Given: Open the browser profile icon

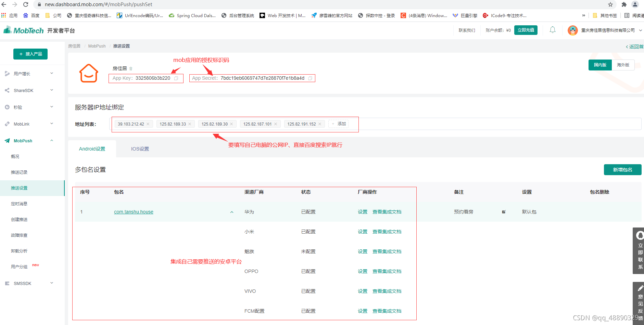Looking at the screenshot, I should [635, 4].
